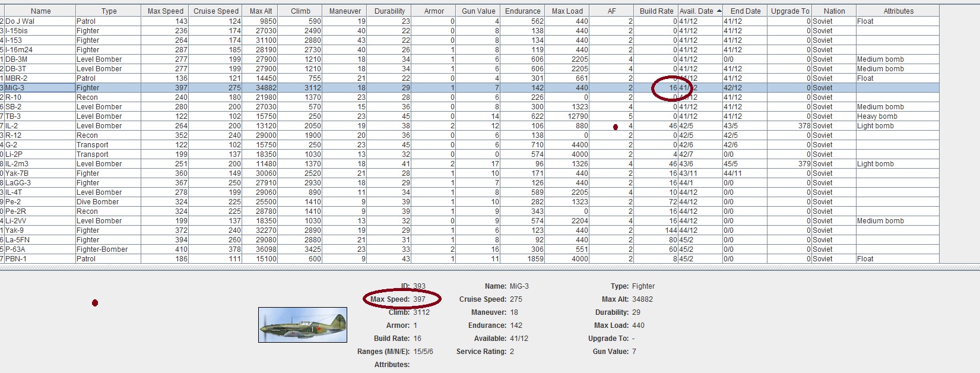This screenshot has height=373, width=980.
Task: Select the SB-2 row
Action: [470, 106]
